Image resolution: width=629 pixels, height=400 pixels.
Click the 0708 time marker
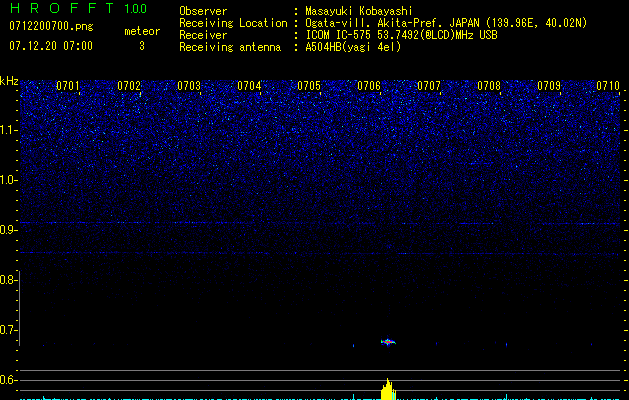coord(489,86)
